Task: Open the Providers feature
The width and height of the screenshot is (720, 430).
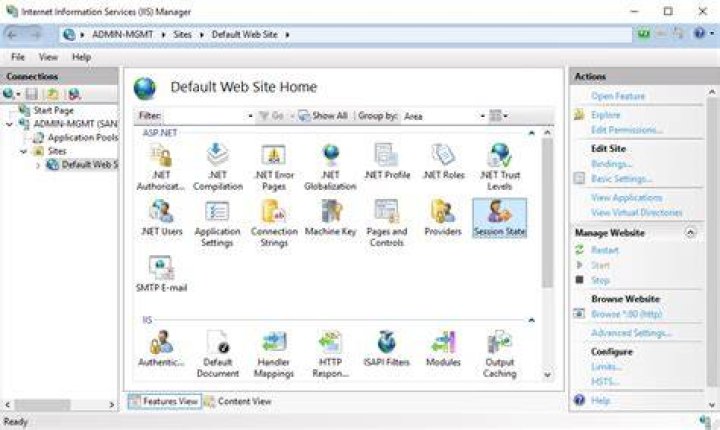Action: (443, 218)
